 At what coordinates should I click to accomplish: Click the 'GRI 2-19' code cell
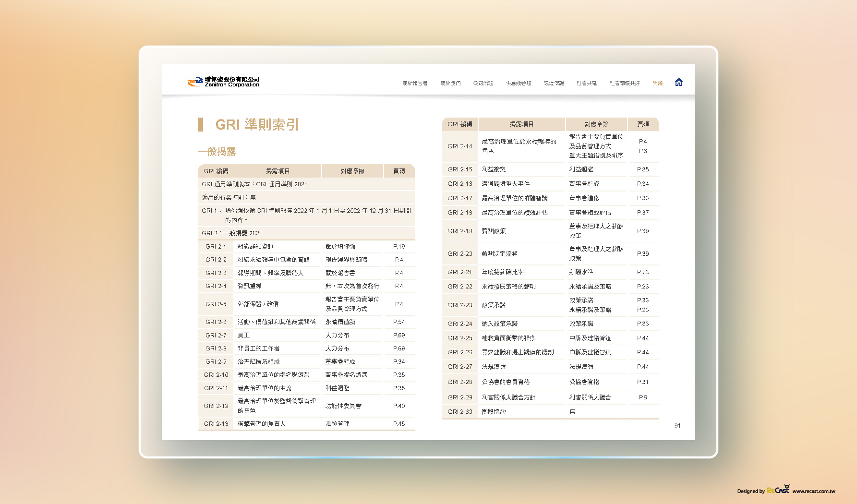click(x=460, y=231)
